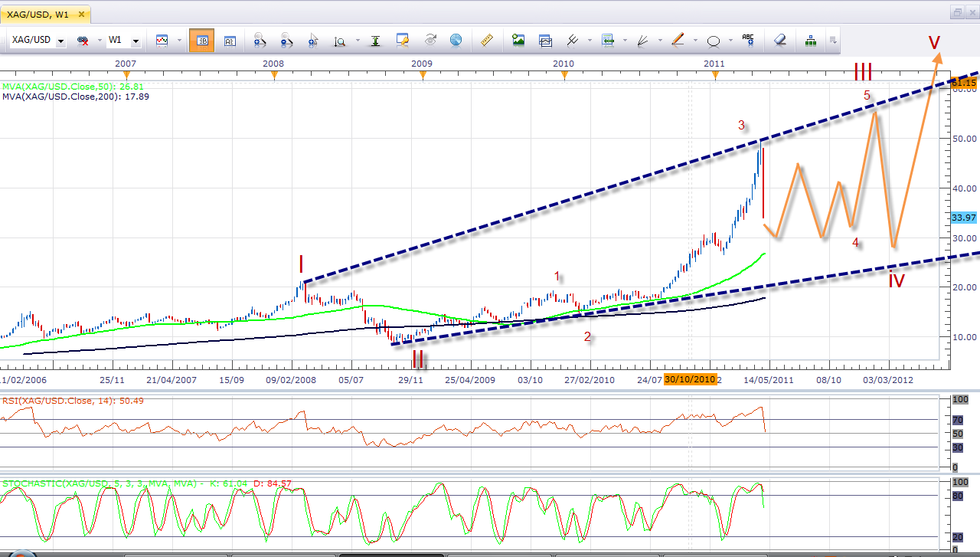Toggle the orange highlighted data-window button
Viewport: 980px width, 557px height.
(201, 41)
